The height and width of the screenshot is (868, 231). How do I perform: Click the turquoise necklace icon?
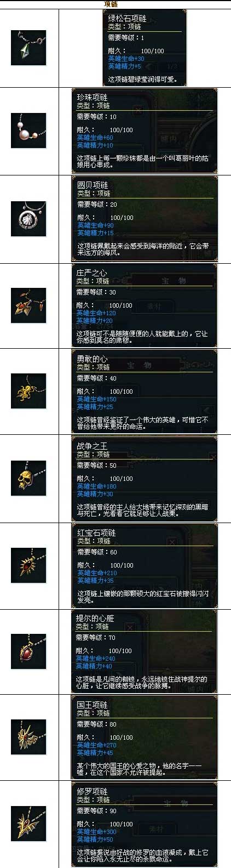tap(28, 48)
